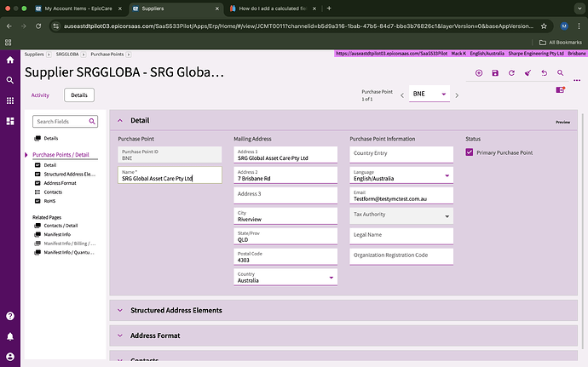The image size is (588, 367).
Task: Jump to RoHS nav item
Action: tap(49, 201)
